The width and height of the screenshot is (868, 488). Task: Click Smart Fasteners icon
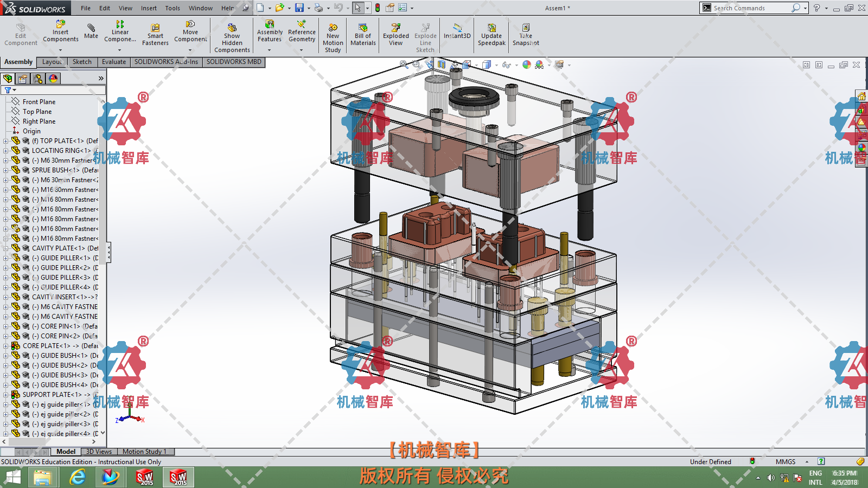pos(155,35)
